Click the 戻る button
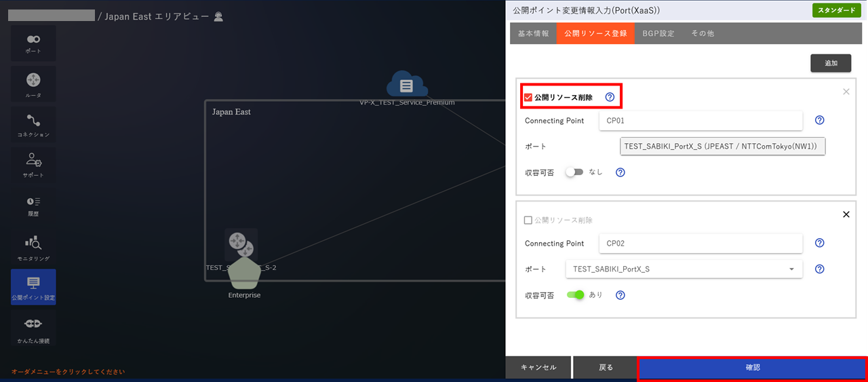This screenshot has height=382, width=868. click(606, 367)
